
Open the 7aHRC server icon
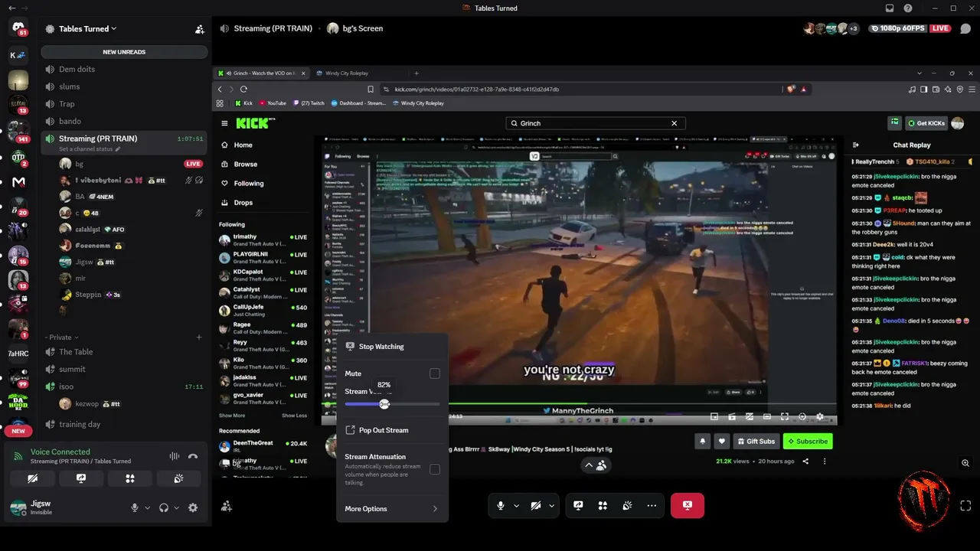pyautogui.click(x=18, y=354)
